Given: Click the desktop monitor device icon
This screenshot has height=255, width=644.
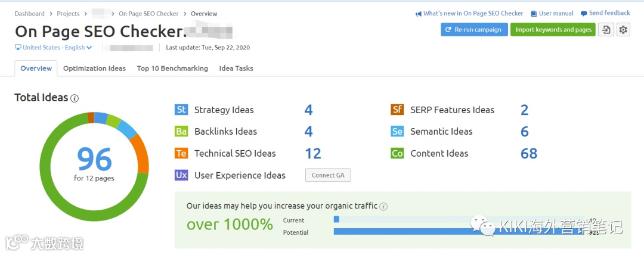Looking at the screenshot, I should click(18, 47).
